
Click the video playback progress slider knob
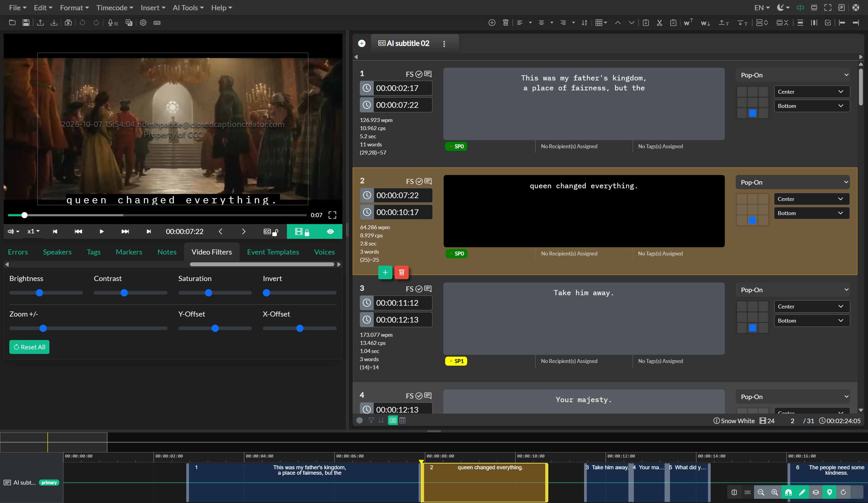[24, 215]
